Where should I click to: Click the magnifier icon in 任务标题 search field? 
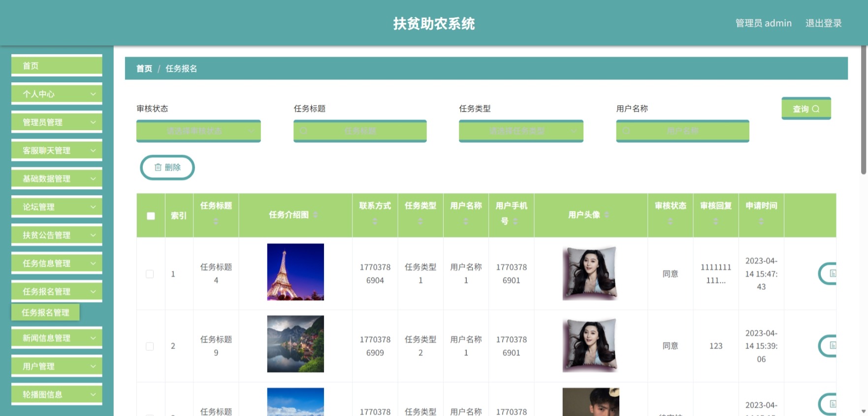coord(304,131)
